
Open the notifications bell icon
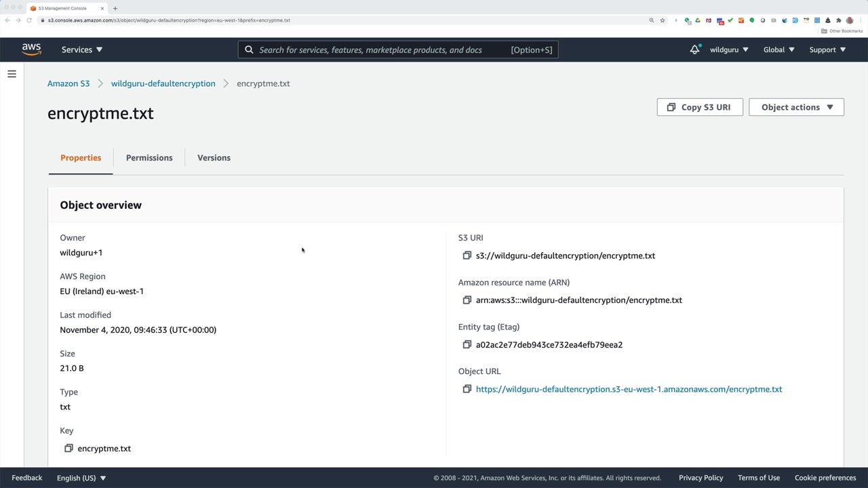[694, 49]
